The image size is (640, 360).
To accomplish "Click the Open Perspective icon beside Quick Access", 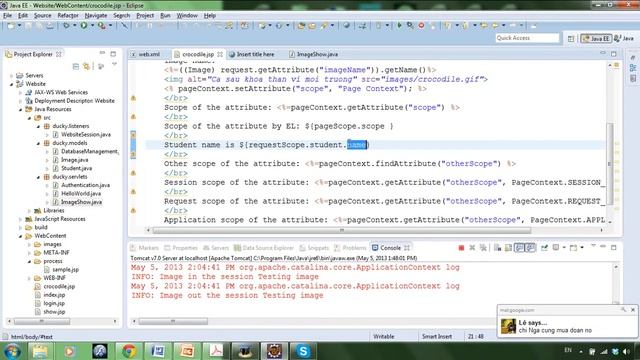I will pos(571,38).
